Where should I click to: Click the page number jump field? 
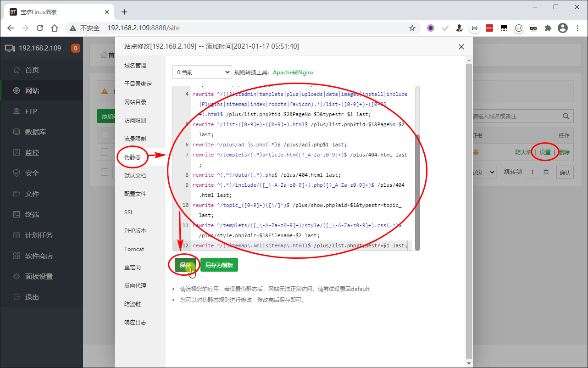click(x=533, y=172)
